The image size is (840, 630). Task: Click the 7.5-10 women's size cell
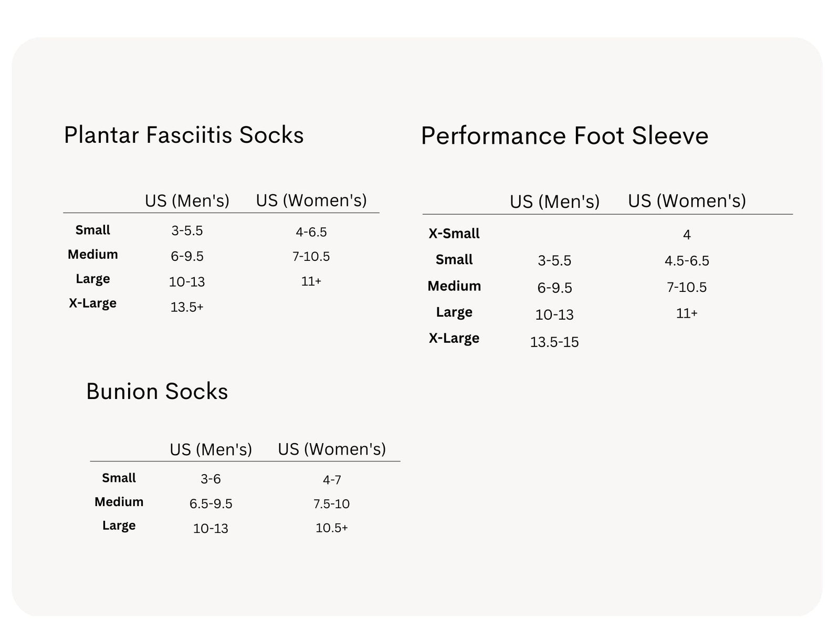[332, 504]
